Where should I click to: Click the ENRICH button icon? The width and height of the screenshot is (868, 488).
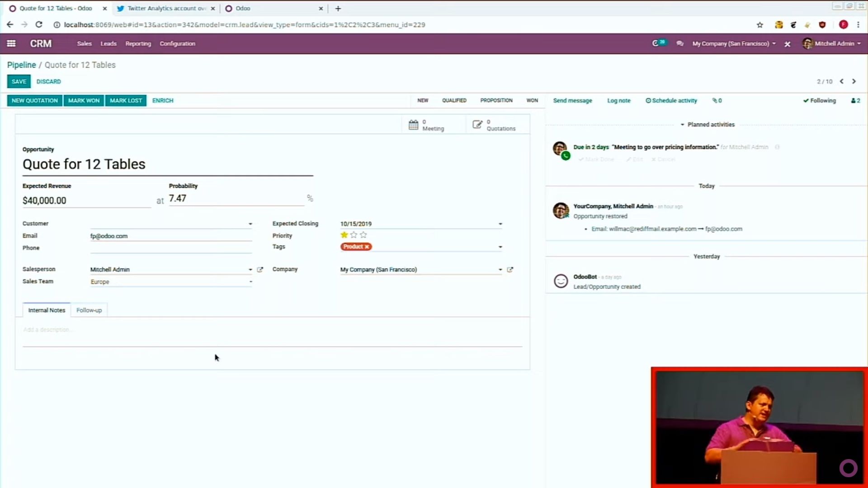(x=163, y=100)
